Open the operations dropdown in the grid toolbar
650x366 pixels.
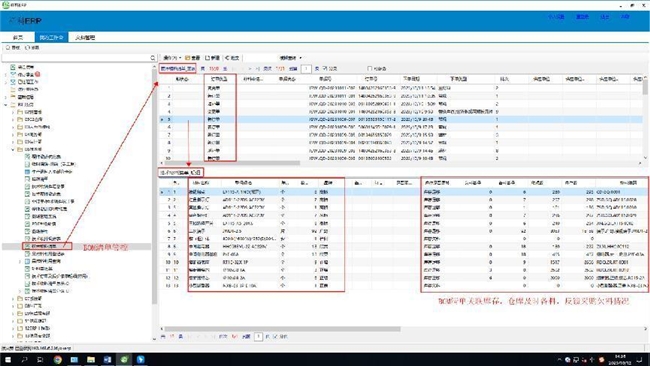(x=172, y=58)
